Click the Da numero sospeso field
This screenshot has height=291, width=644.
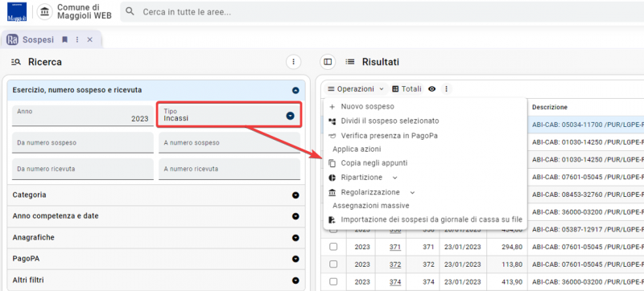click(x=83, y=143)
